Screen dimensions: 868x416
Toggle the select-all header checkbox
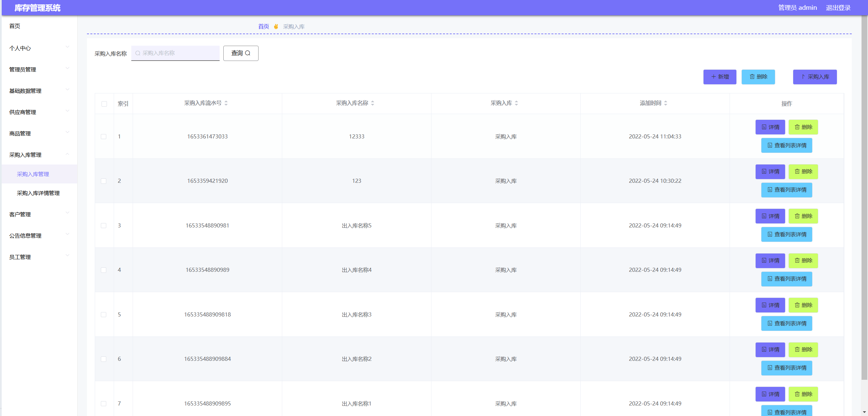click(x=104, y=104)
